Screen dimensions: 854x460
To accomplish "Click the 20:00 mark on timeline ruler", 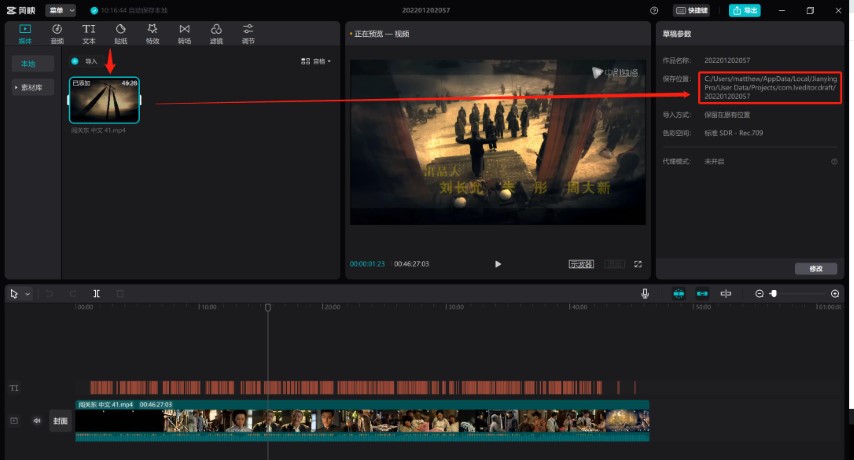I will pos(331,308).
